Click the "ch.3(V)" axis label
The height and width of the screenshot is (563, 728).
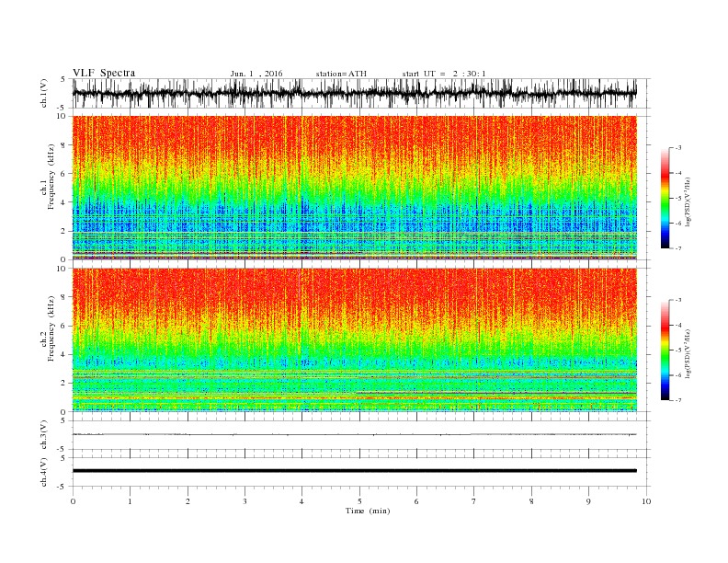click(44, 435)
